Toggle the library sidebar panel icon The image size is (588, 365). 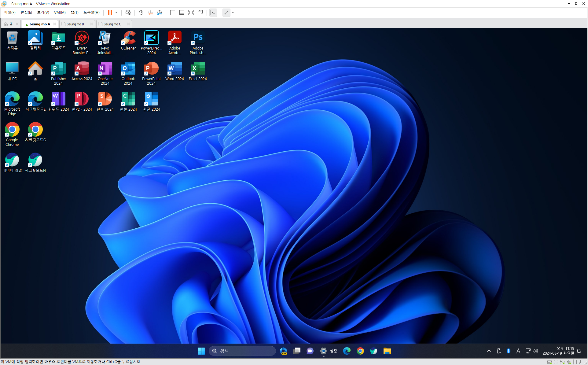(x=172, y=13)
